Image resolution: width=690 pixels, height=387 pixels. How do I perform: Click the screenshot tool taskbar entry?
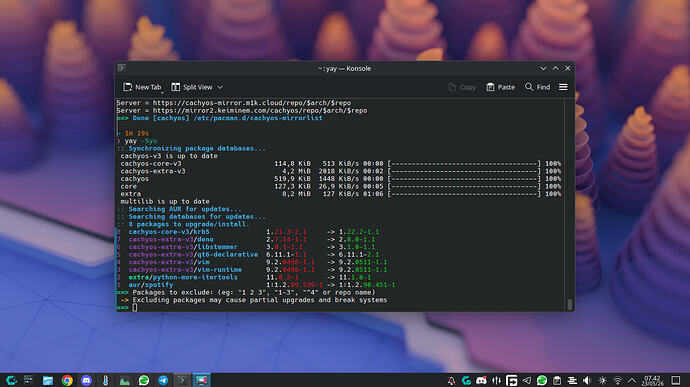click(202, 380)
